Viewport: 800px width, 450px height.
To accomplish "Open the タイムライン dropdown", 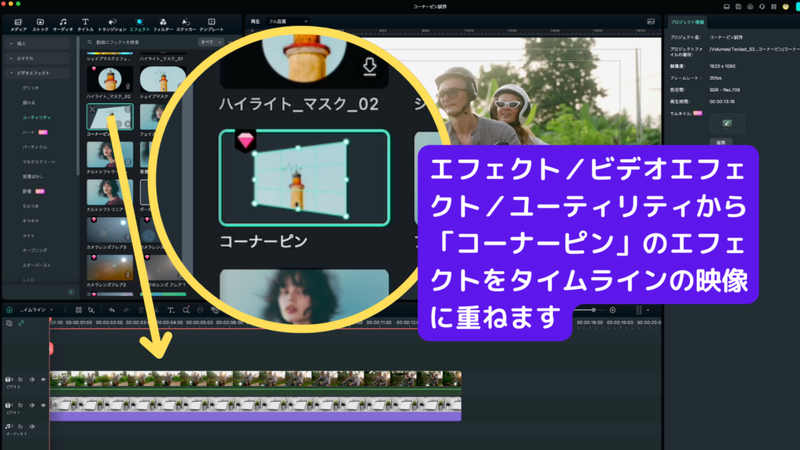I will (x=36, y=310).
